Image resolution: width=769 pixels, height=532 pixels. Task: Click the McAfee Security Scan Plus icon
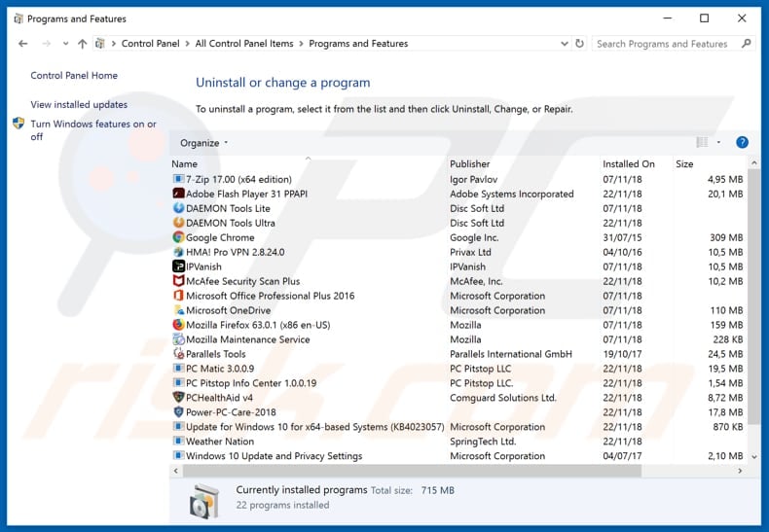pyautogui.click(x=178, y=281)
